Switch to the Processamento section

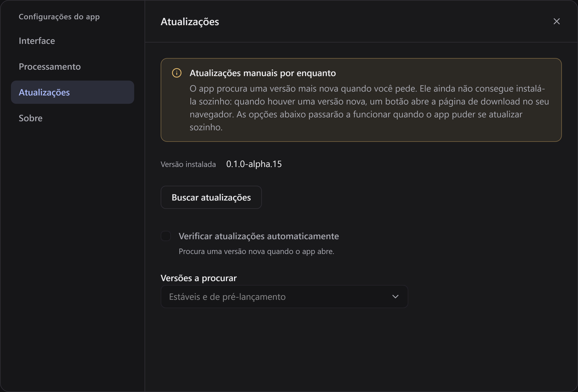tap(72, 67)
